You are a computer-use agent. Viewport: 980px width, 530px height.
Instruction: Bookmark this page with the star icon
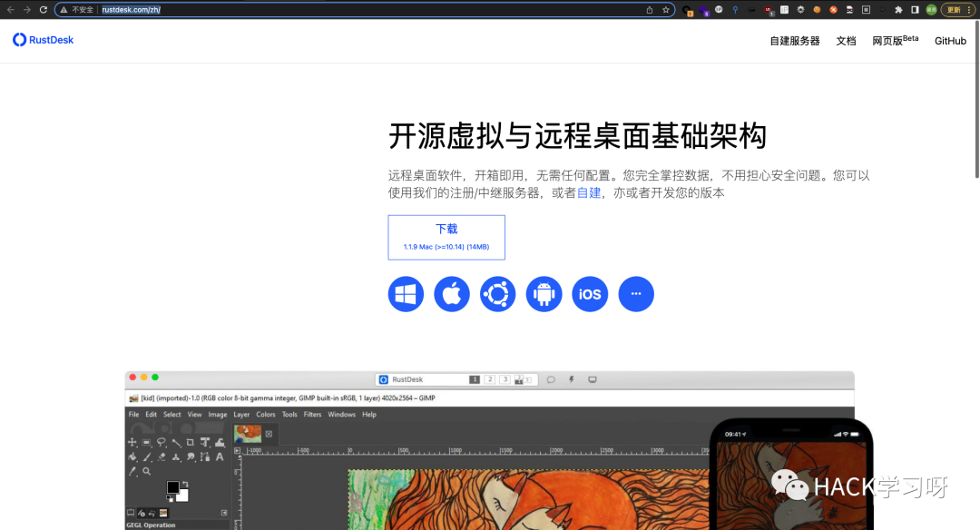pos(666,10)
